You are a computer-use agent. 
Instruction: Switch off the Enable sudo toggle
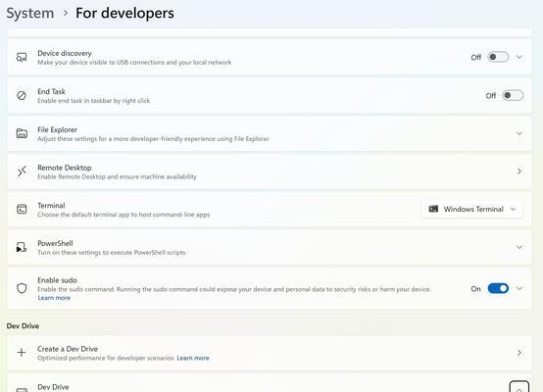498,288
